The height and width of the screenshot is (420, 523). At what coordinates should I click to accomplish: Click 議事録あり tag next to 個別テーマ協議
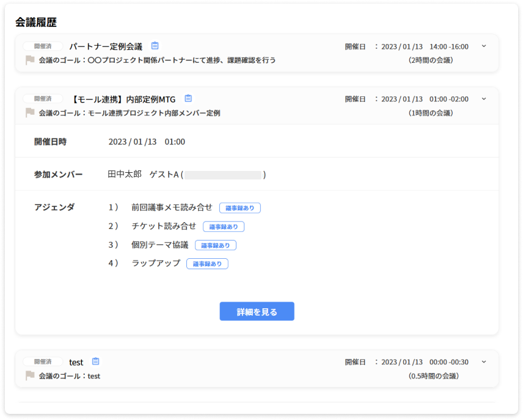coord(216,245)
